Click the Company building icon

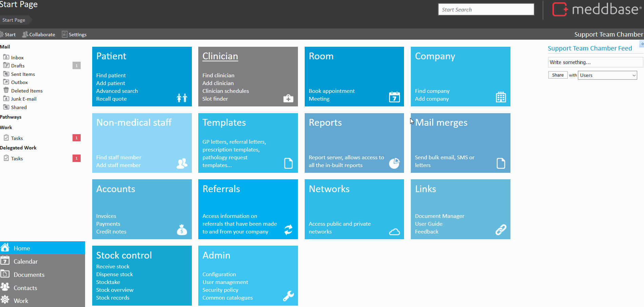[x=501, y=97]
